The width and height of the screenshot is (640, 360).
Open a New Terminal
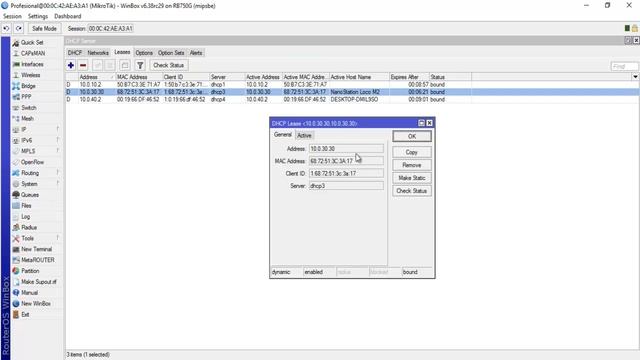coord(36,249)
